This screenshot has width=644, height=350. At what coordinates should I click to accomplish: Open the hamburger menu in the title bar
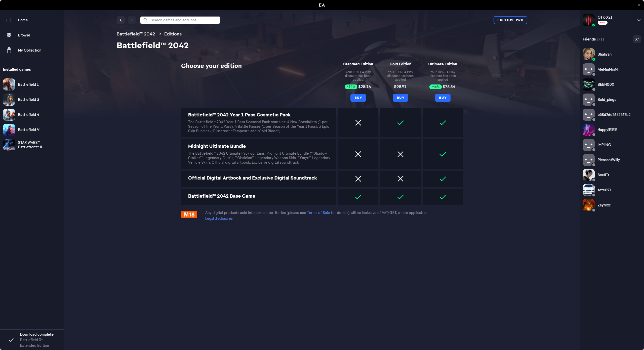pos(5,5)
